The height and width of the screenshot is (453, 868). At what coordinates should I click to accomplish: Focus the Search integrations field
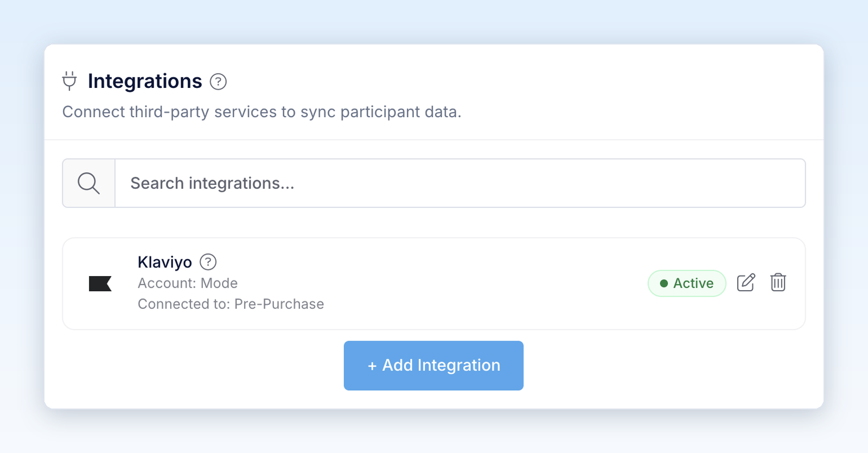(x=460, y=183)
